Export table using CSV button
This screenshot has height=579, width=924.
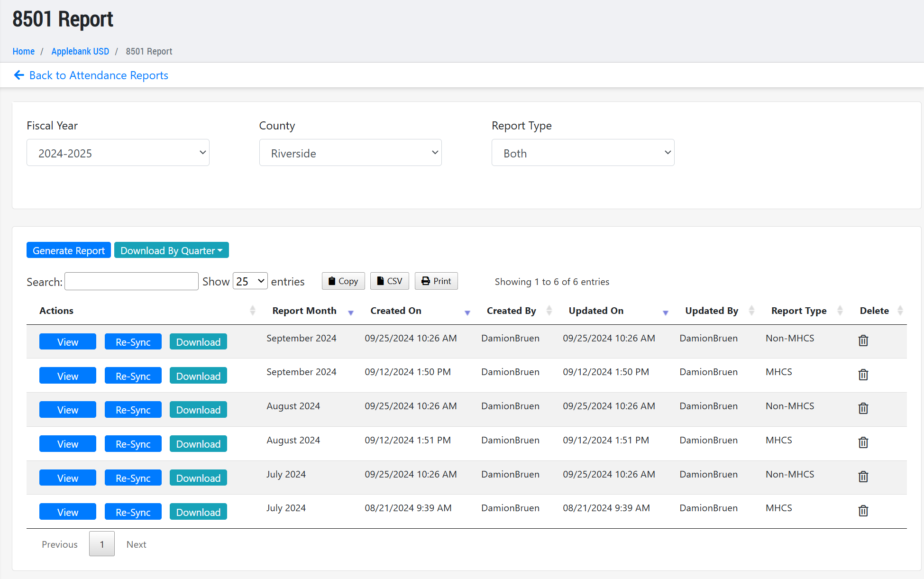[x=389, y=281]
